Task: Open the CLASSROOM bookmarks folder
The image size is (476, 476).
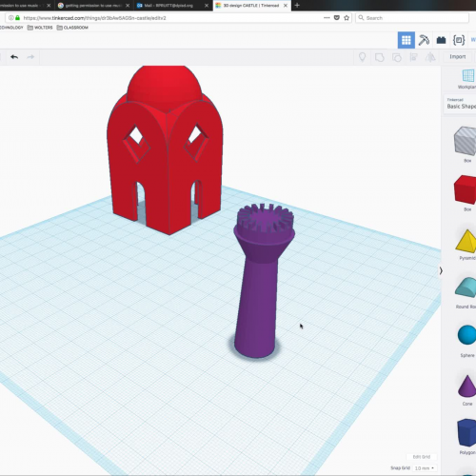Action: click(72, 28)
